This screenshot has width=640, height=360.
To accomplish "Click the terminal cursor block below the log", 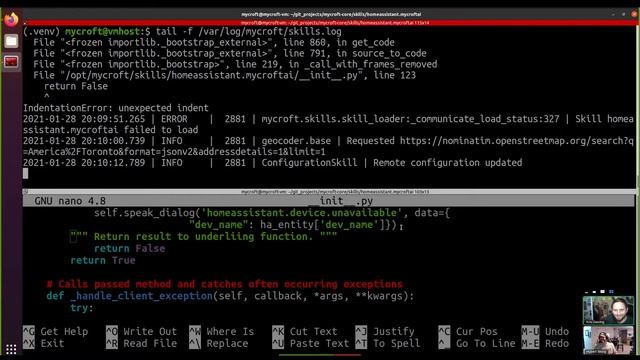I will [26, 173].
